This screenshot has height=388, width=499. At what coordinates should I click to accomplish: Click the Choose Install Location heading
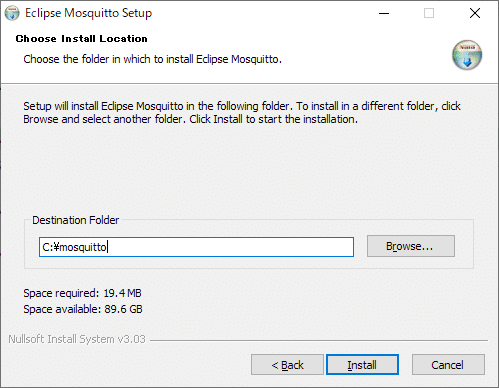click(82, 39)
